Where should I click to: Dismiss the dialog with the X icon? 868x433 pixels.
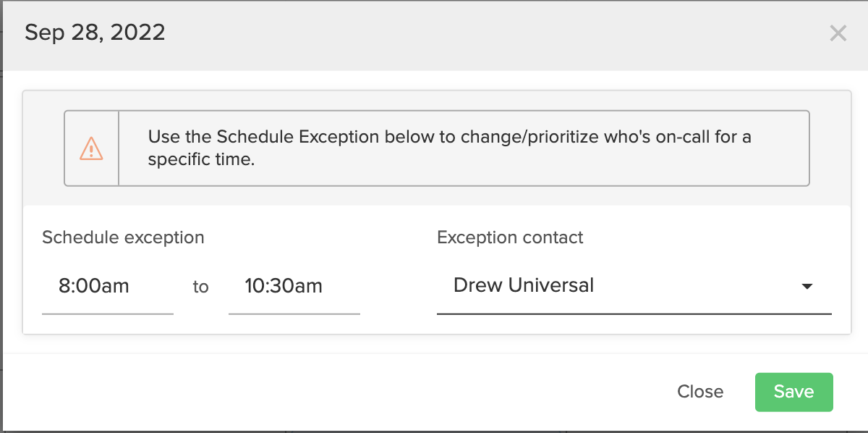[x=838, y=33]
